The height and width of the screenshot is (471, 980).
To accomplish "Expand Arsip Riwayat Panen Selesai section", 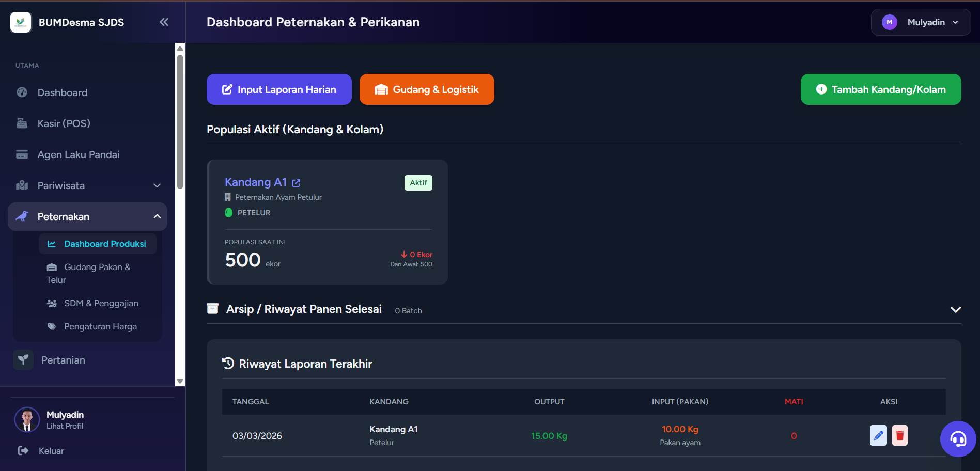I will pyautogui.click(x=955, y=309).
